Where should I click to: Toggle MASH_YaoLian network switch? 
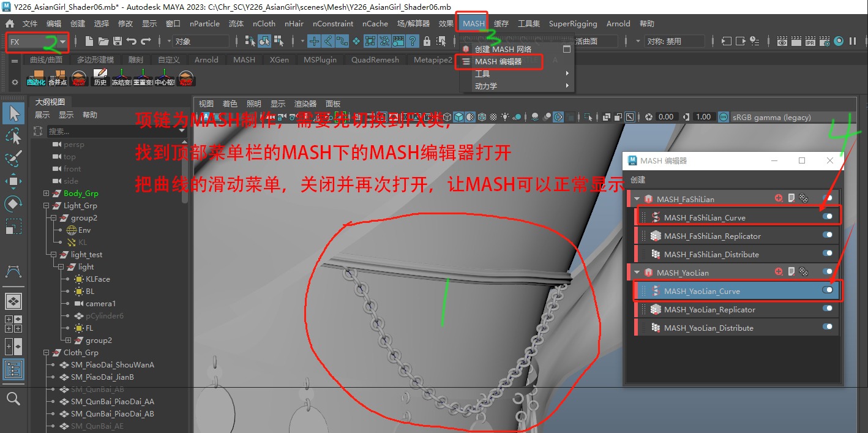(x=828, y=272)
